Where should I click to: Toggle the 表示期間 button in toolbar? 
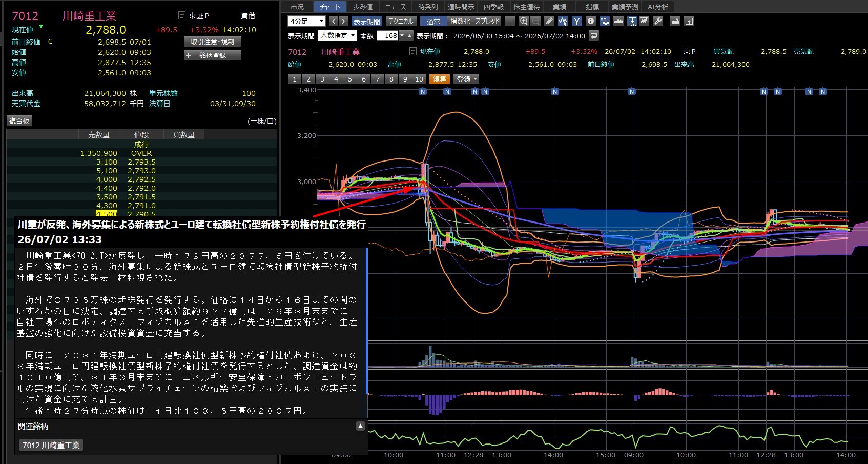pos(366,21)
